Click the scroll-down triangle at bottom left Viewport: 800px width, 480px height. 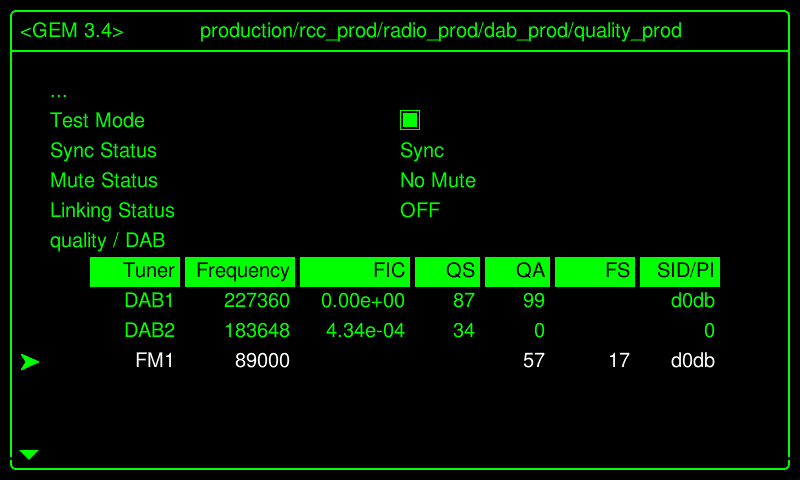pyautogui.click(x=29, y=455)
